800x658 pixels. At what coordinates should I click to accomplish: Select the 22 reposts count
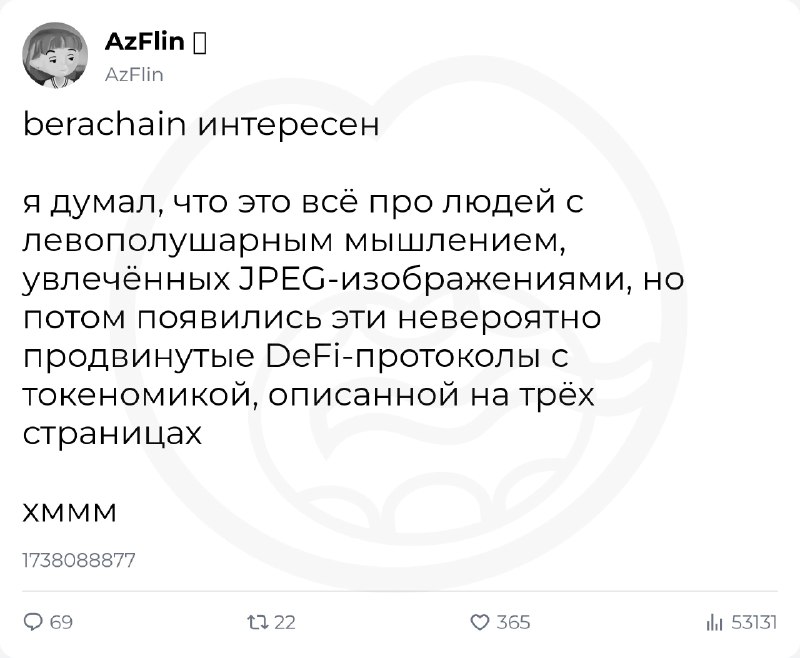pos(285,622)
